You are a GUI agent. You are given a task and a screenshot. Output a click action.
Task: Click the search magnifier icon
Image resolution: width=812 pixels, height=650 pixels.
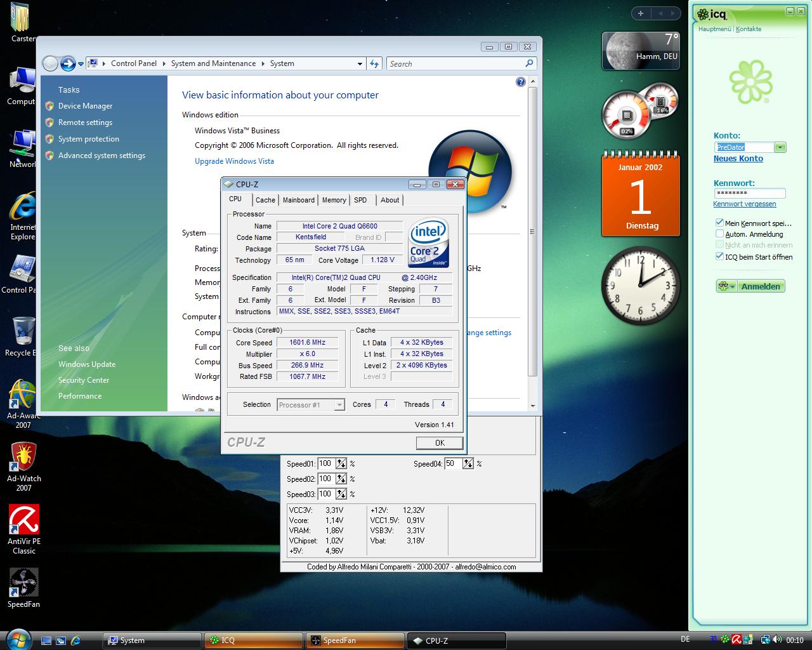(x=529, y=63)
